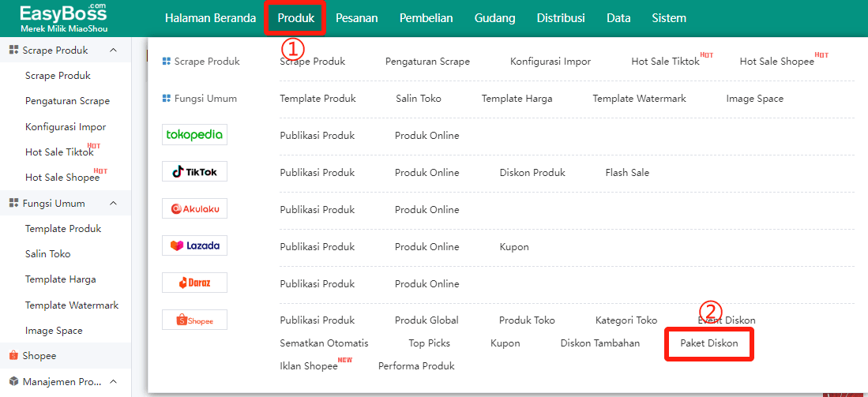Select Template Harga in the sidebar
Screen dimensions: 868x397
pyautogui.click(x=60, y=279)
